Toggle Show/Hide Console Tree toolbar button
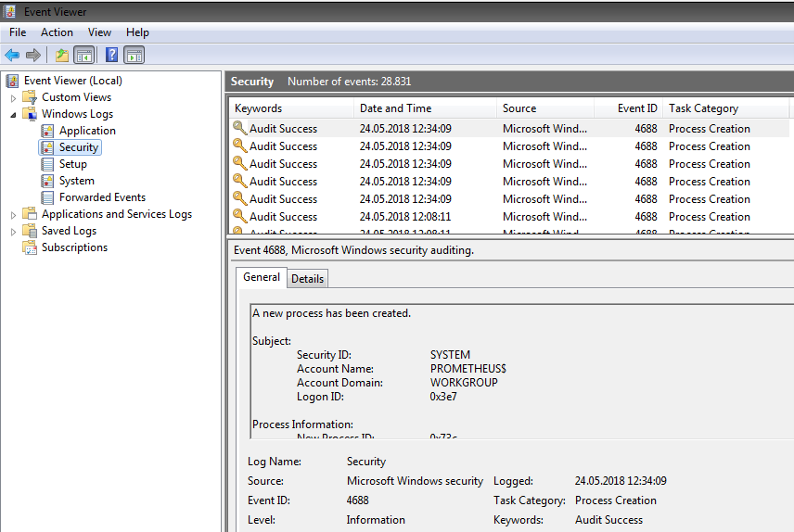 (x=83, y=55)
